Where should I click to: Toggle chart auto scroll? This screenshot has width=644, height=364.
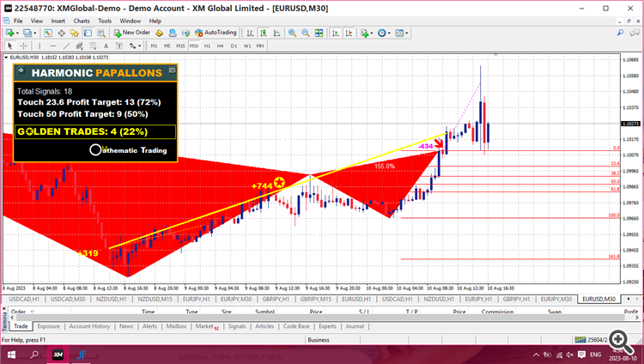pyautogui.click(x=336, y=33)
